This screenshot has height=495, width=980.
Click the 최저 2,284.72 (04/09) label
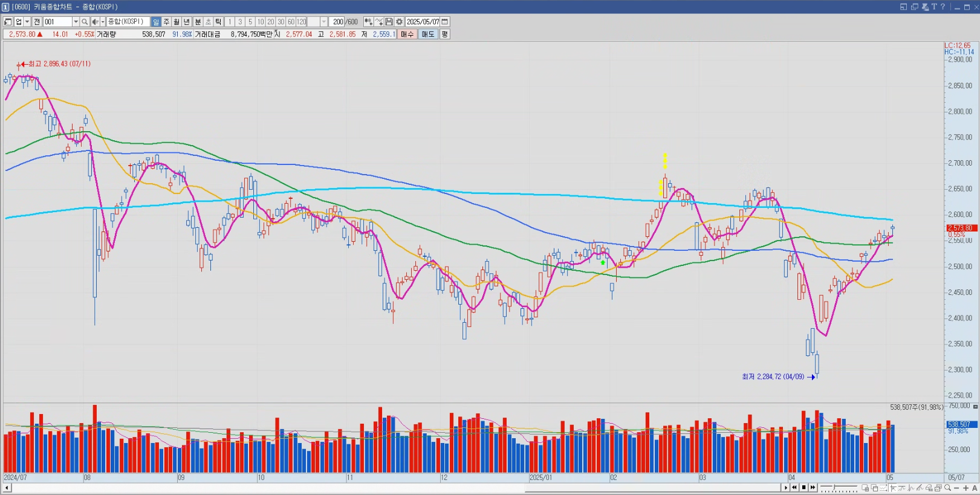pyautogui.click(x=773, y=377)
